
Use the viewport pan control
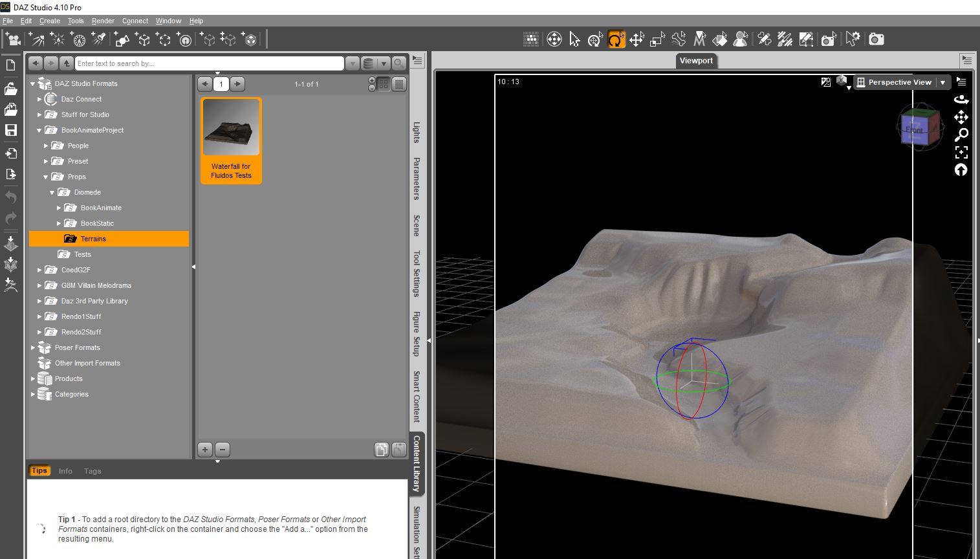961,117
